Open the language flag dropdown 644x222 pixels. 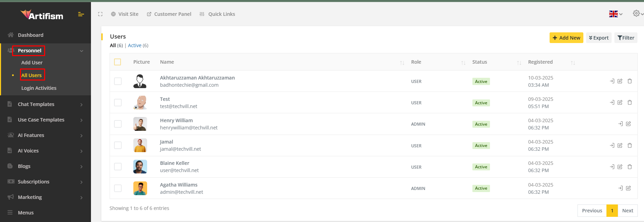615,14
